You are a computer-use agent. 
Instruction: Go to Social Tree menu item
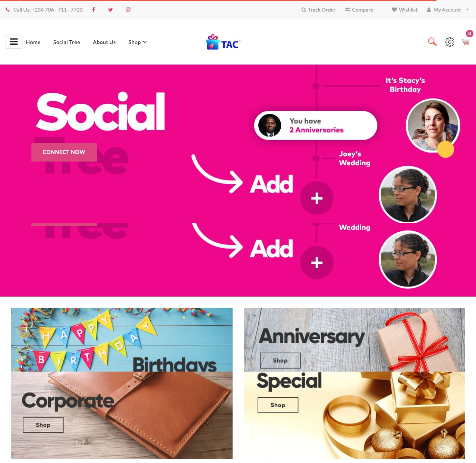67,42
